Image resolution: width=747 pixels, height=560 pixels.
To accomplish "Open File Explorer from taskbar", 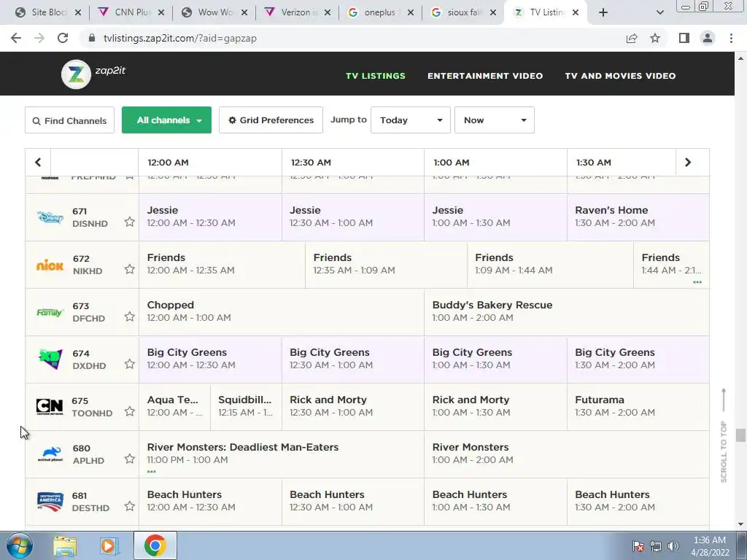I will [65, 546].
